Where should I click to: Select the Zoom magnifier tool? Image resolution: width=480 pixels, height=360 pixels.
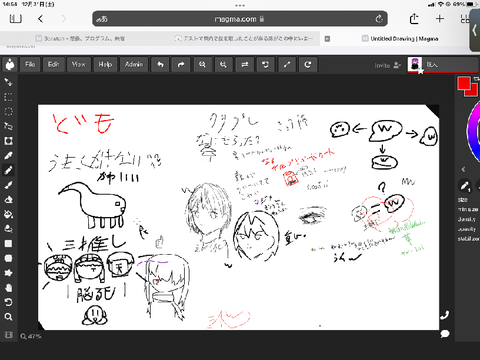(x=8, y=317)
